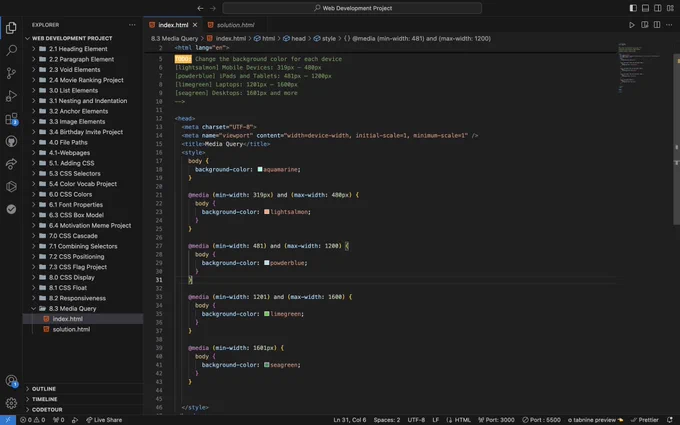This screenshot has width=680, height=425.
Task: Collapse the 8.3 Media Query folder
Action: (x=83, y=309)
